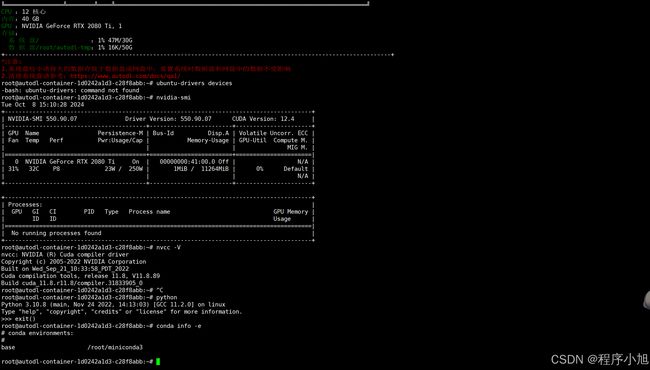Click the "23W / 250W" power value

click(x=124, y=169)
